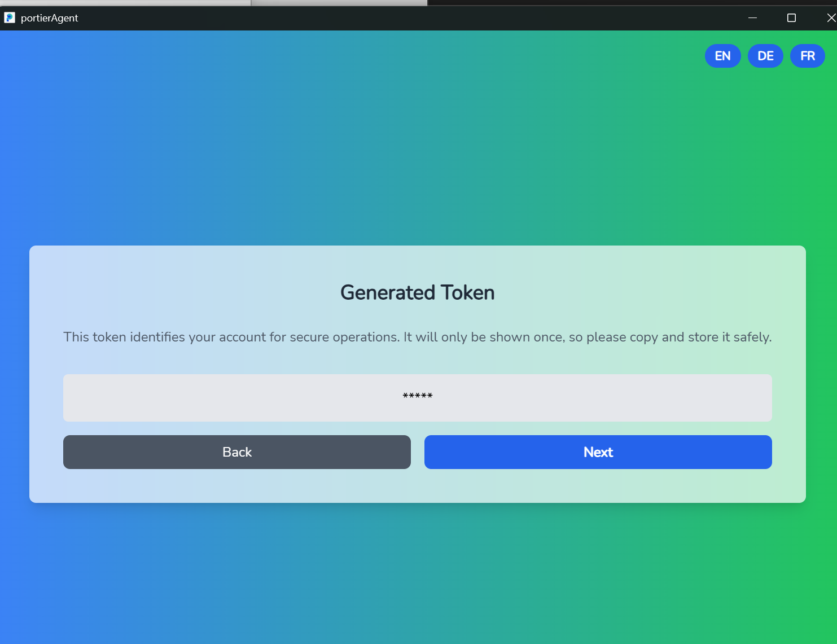Select the masked generated token field
837x644 pixels.
[x=418, y=398]
